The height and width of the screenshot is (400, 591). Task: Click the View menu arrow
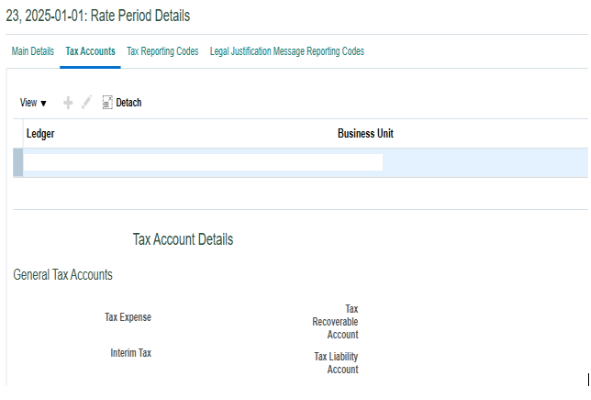click(43, 103)
